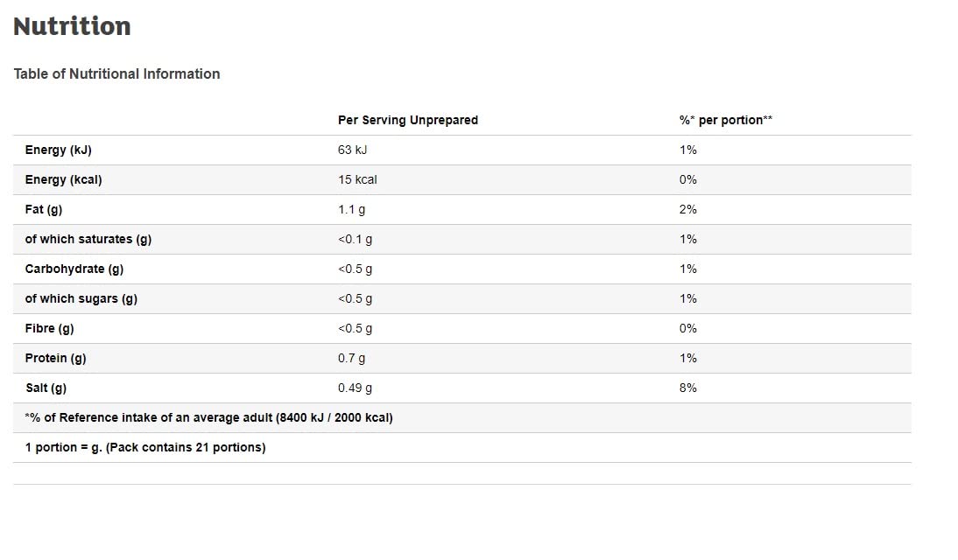Image resolution: width=958 pixels, height=560 pixels.
Task: Select the Protein (g) row label
Action: point(55,359)
